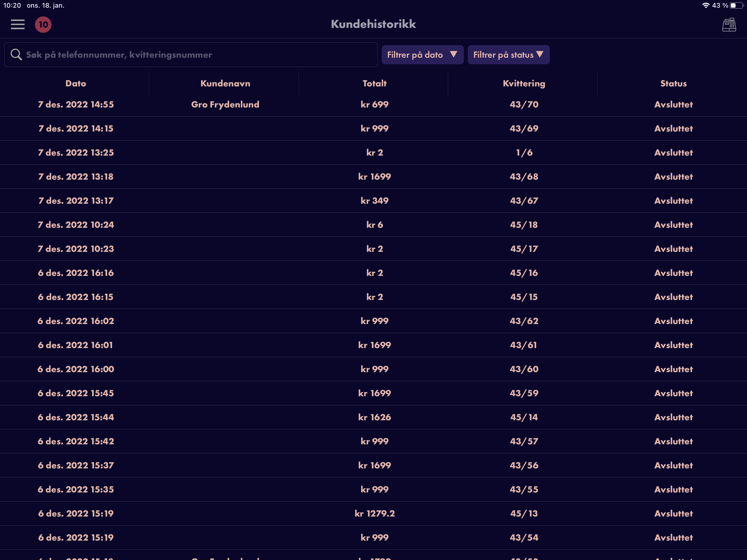Tap the red notification badge showing 10
747x560 pixels.
(x=43, y=24)
